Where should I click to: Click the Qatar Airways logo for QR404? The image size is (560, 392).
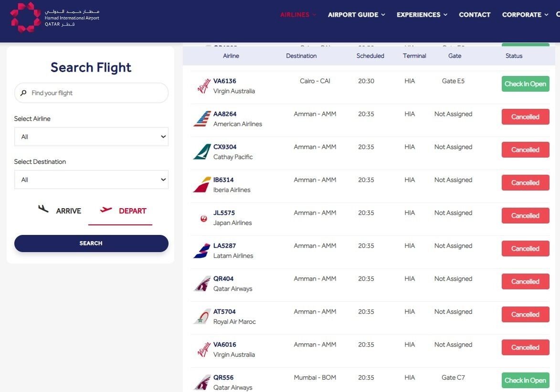point(202,283)
